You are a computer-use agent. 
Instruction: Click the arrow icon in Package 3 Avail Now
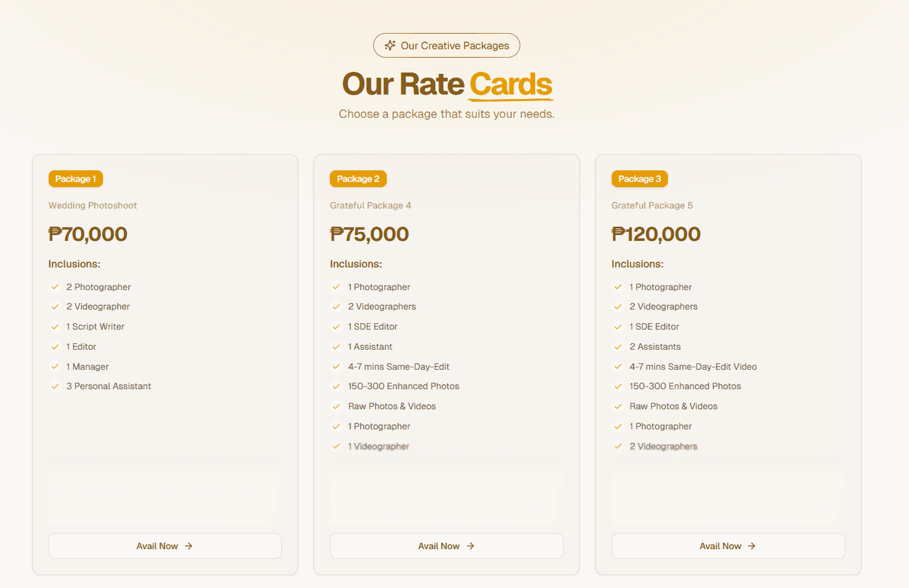752,546
